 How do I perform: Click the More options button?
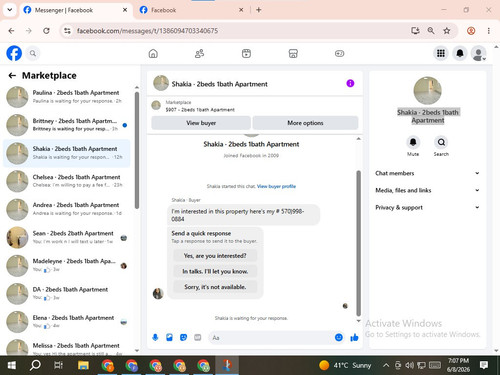tap(305, 123)
